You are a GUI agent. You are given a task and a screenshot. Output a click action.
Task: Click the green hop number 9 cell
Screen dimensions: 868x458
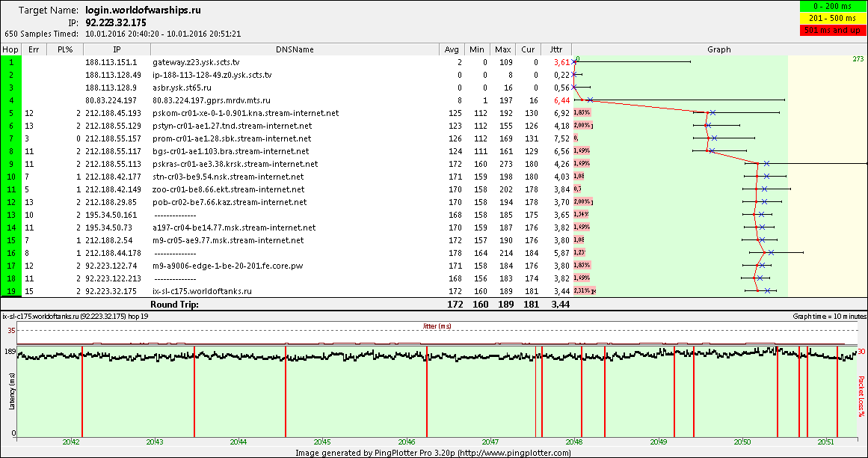coord(10,164)
